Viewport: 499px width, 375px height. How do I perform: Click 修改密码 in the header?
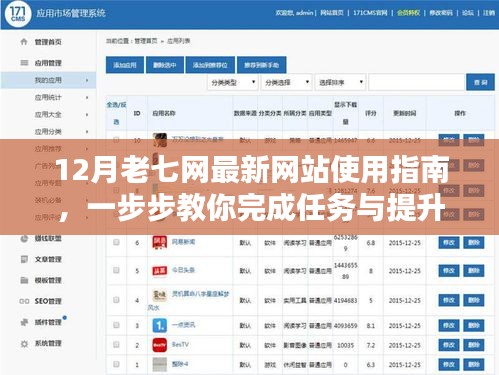point(441,13)
